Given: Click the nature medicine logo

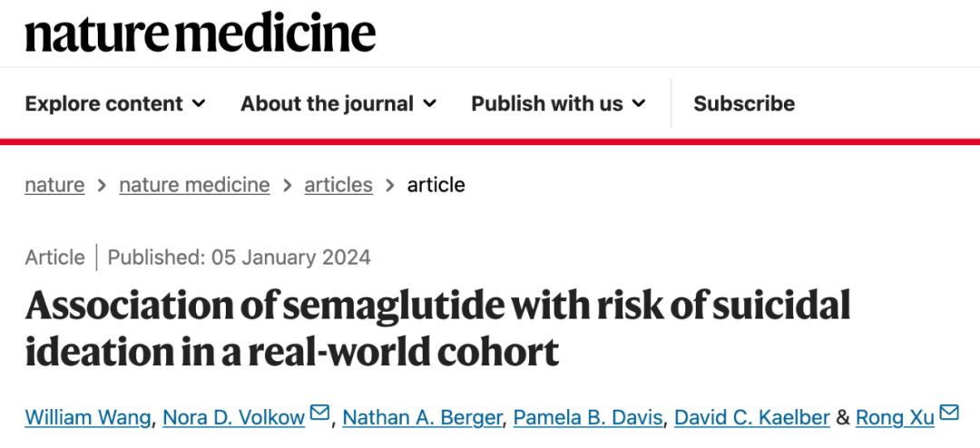Looking at the screenshot, I should (200, 34).
